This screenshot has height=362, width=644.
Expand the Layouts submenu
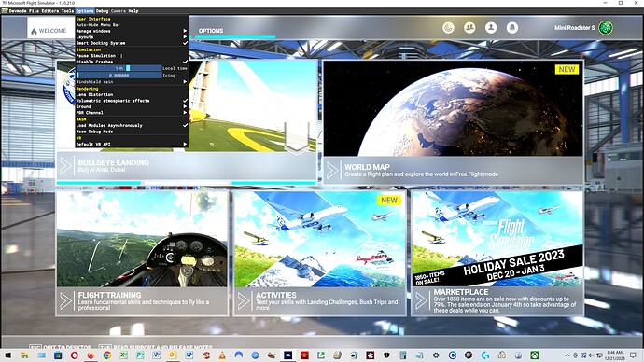pyautogui.click(x=132, y=37)
